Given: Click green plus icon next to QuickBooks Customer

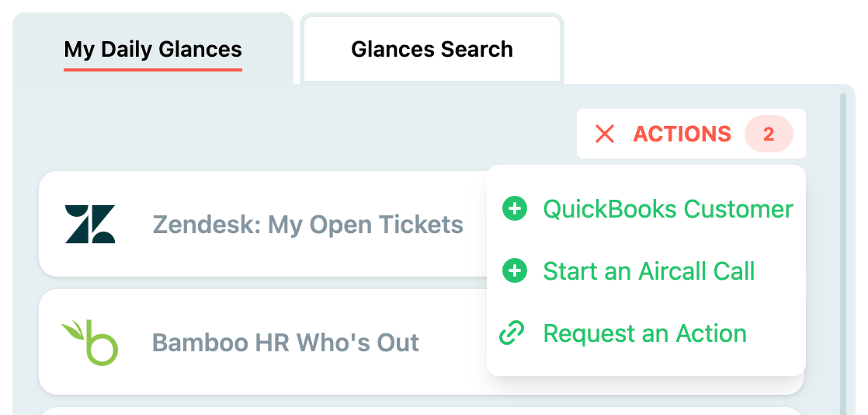Looking at the screenshot, I should (514, 209).
